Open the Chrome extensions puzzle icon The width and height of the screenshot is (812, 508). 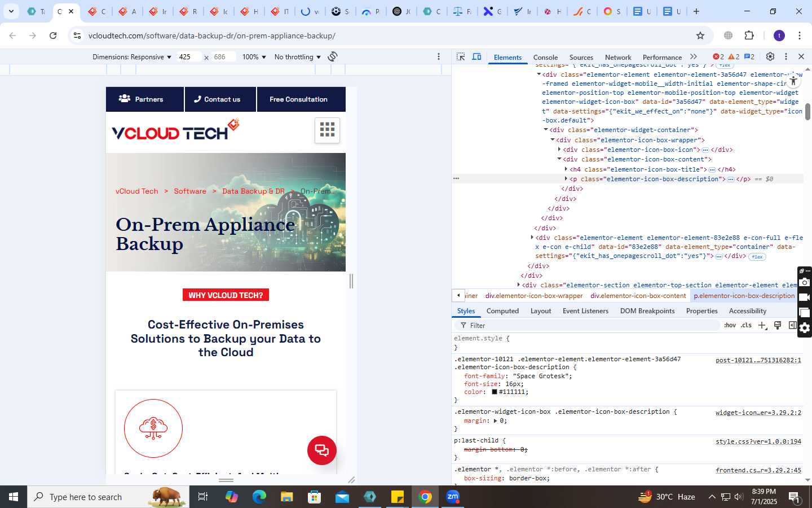tap(749, 36)
